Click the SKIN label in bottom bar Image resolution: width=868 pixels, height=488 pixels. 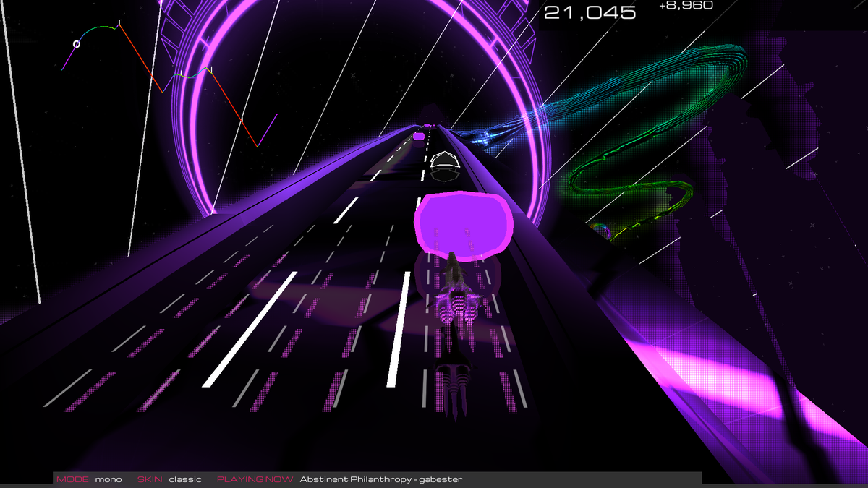coord(150,479)
